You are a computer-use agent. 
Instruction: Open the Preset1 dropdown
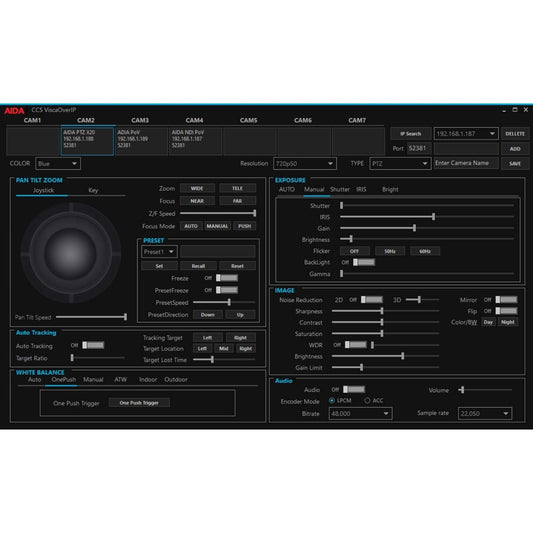coord(159,252)
